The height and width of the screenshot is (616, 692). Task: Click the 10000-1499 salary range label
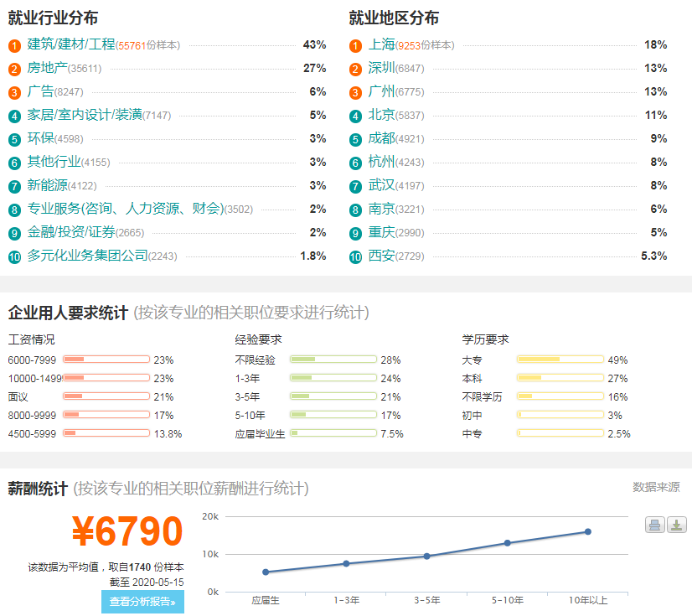click(x=35, y=379)
